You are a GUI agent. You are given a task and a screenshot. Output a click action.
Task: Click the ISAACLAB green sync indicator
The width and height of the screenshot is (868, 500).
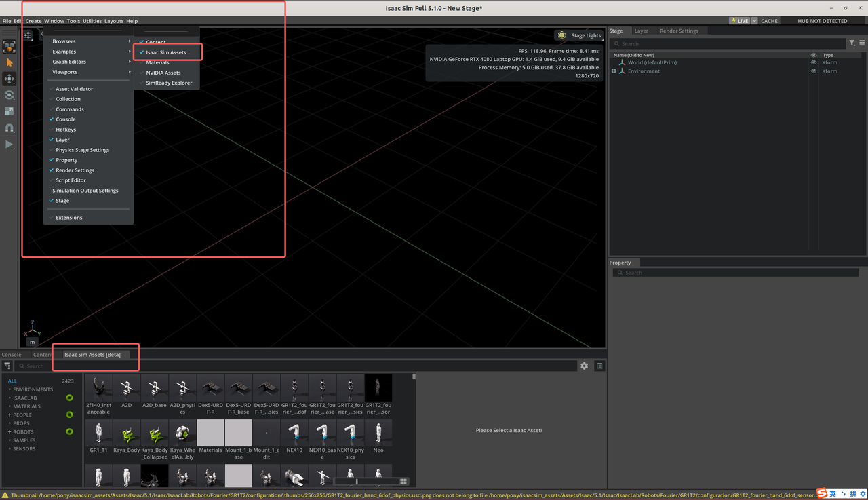point(69,398)
